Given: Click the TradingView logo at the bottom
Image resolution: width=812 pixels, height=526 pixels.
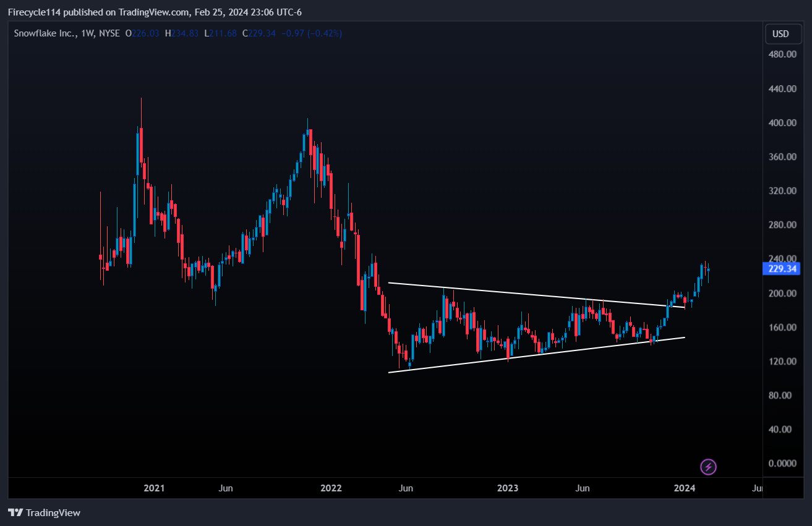Looking at the screenshot, I should (44, 512).
